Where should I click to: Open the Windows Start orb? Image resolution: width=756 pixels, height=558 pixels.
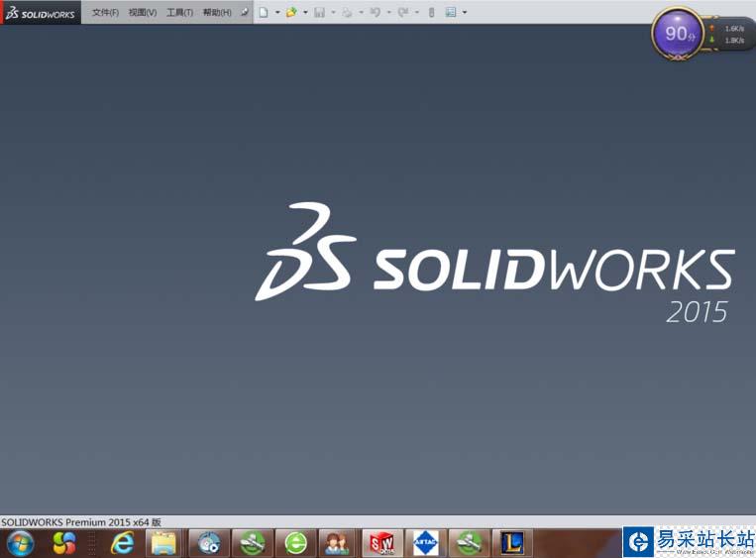(20, 543)
